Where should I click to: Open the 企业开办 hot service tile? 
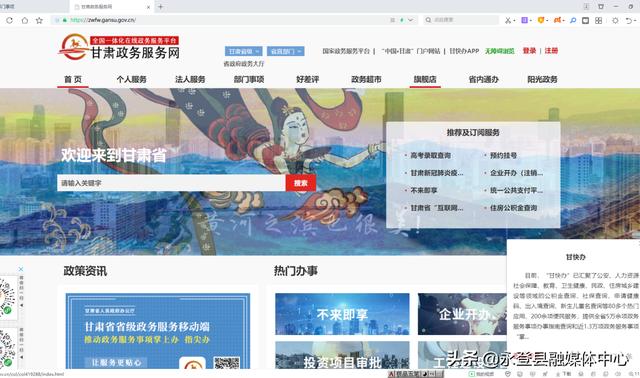pyautogui.click(x=462, y=314)
